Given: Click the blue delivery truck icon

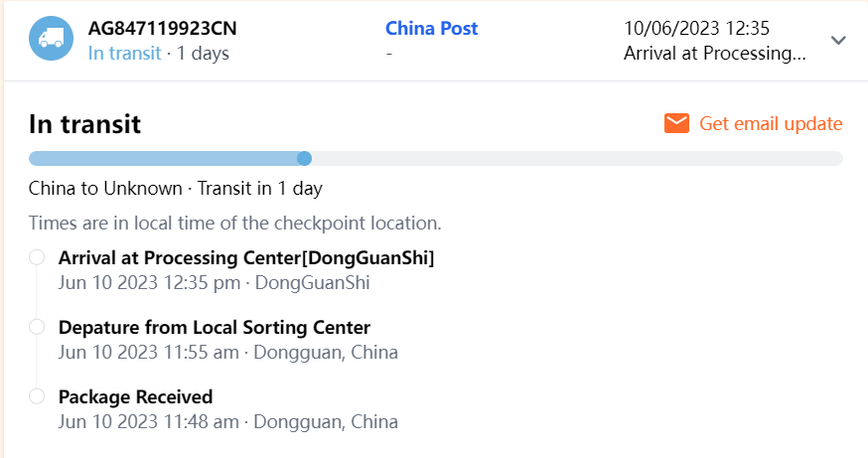Looking at the screenshot, I should tap(51, 40).
